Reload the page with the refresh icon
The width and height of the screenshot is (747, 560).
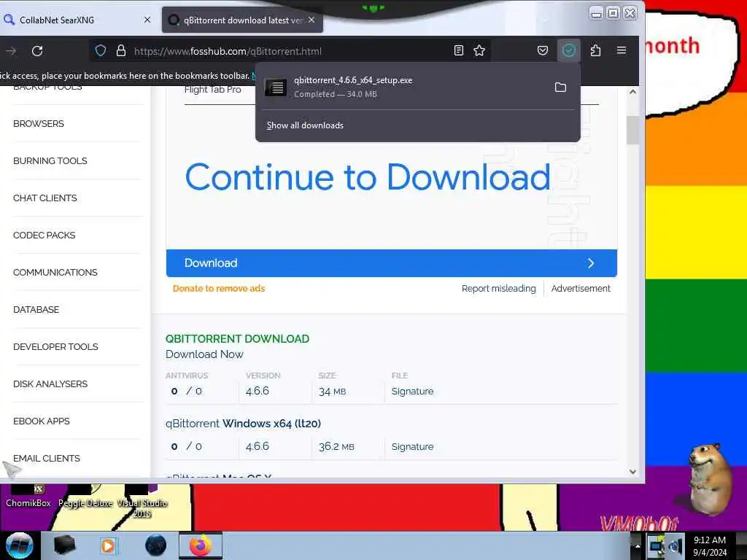point(37,51)
